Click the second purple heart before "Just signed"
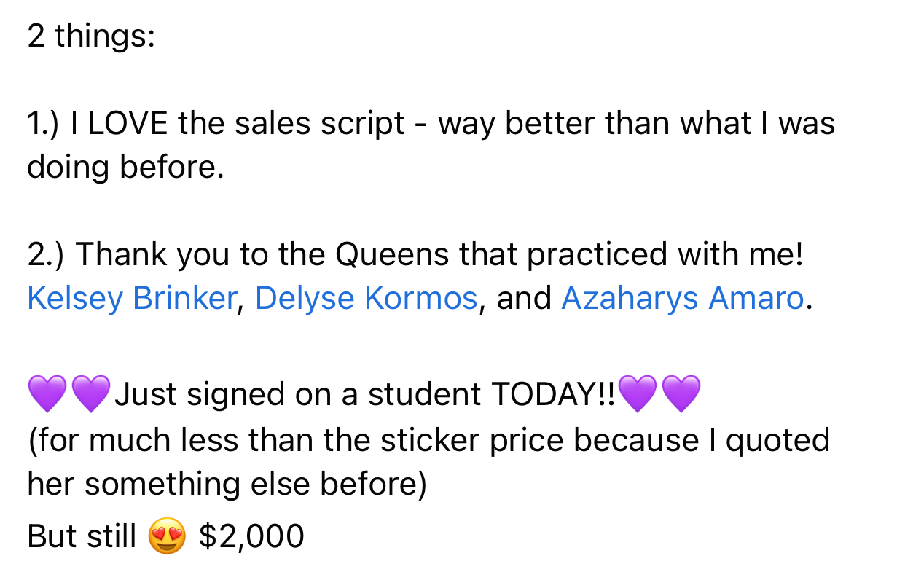 pos(90,394)
